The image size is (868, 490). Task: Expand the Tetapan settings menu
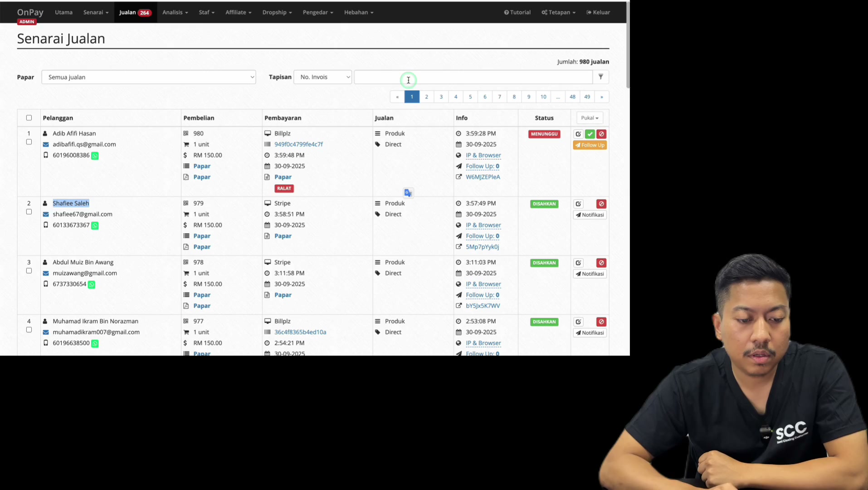[558, 12]
